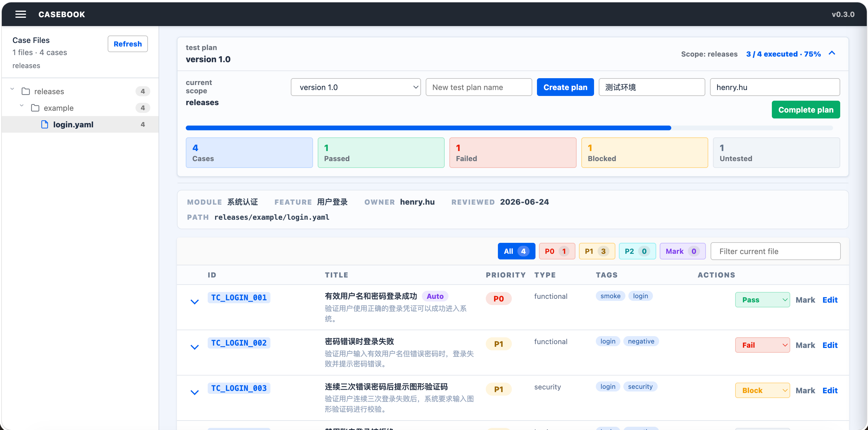Select the All filter tab
This screenshot has width=868, height=430.
pos(516,251)
